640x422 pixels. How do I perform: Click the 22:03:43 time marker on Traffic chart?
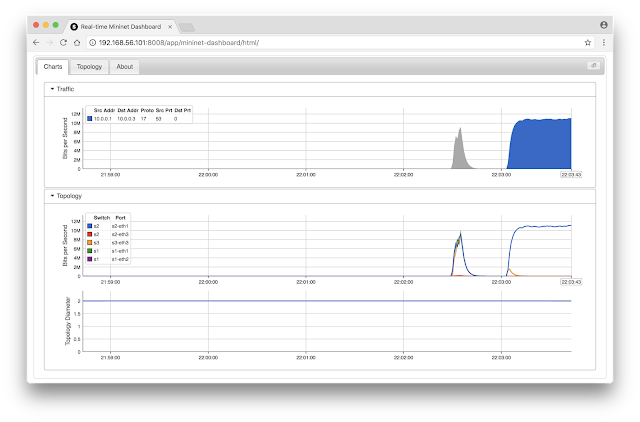(x=571, y=174)
